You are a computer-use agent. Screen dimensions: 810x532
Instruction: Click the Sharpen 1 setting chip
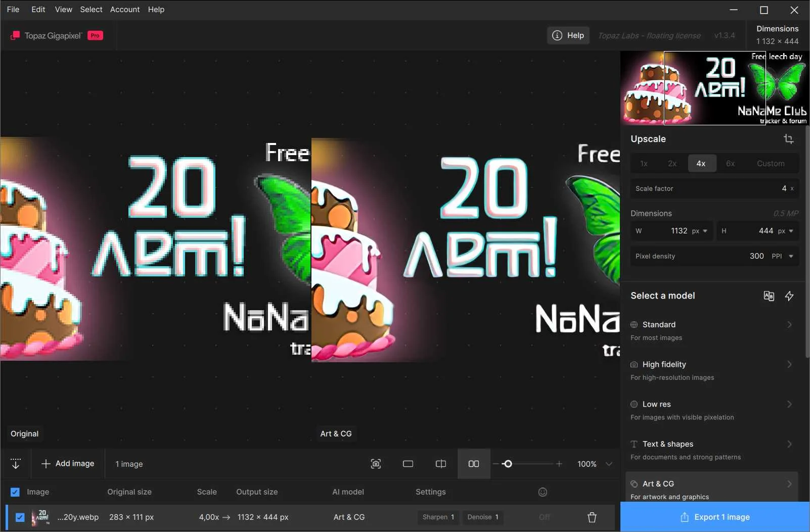[438, 517]
